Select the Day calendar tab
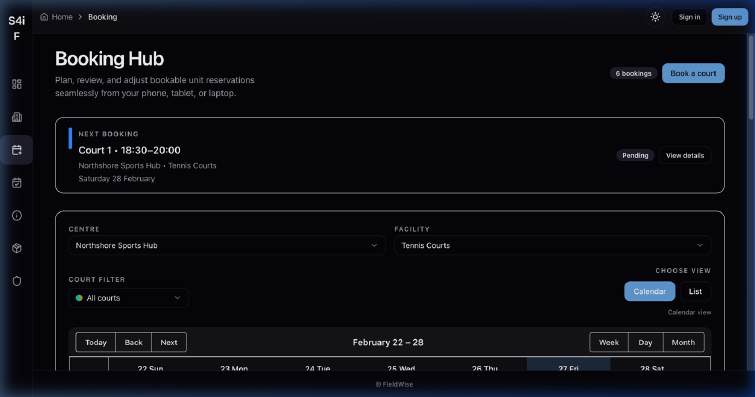 tap(645, 342)
